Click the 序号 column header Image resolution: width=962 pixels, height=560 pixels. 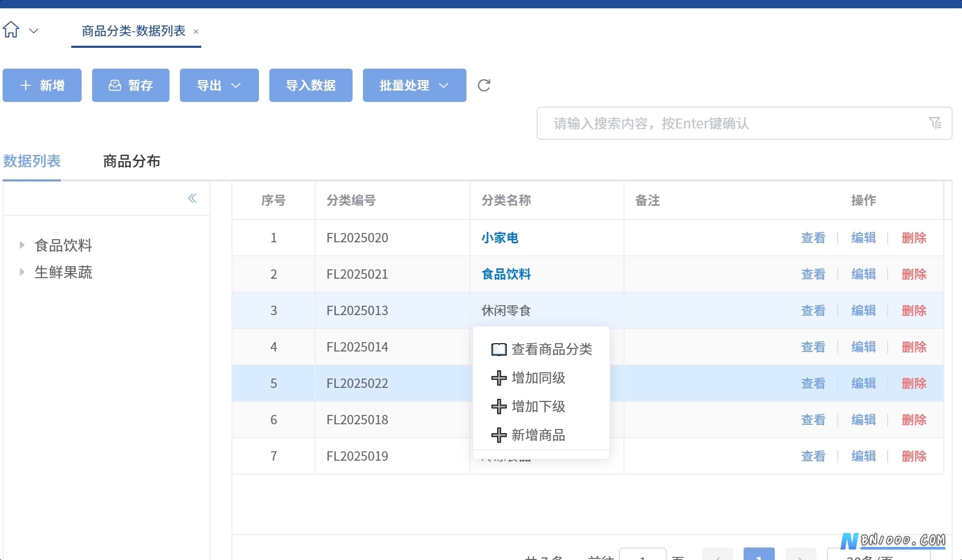274,200
